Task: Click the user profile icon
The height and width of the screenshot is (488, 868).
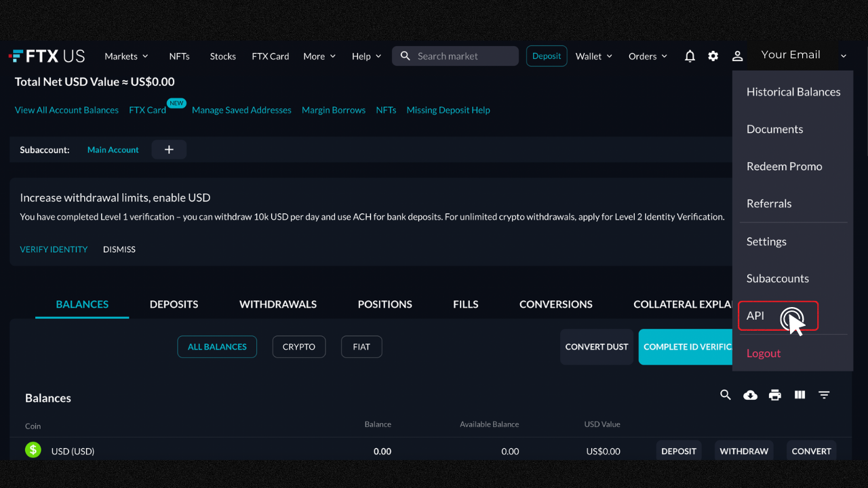Action: tap(738, 56)
